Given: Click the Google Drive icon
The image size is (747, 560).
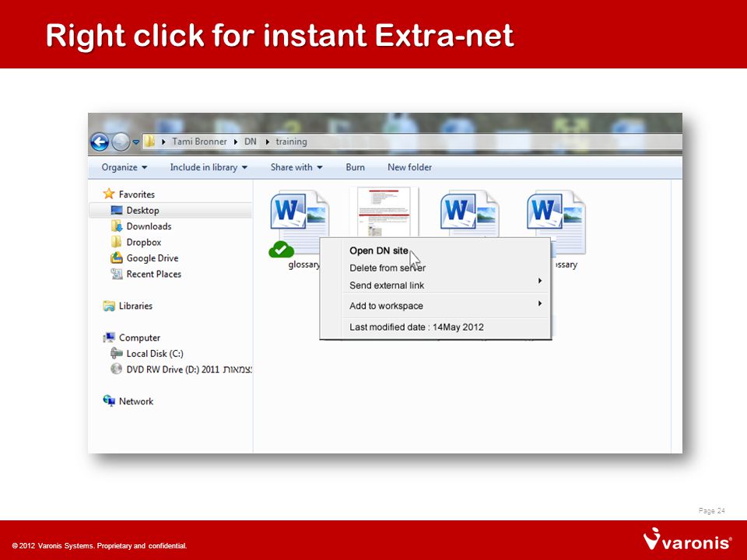Looking at the screenshot, I should click(x=117, y=257).
